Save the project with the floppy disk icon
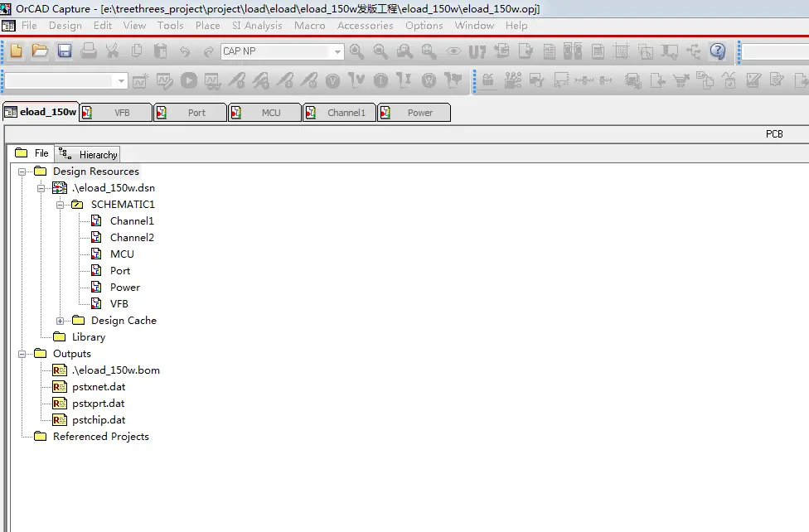The width and height of the screenshot is (809, 532). click(x=65, y=51)
